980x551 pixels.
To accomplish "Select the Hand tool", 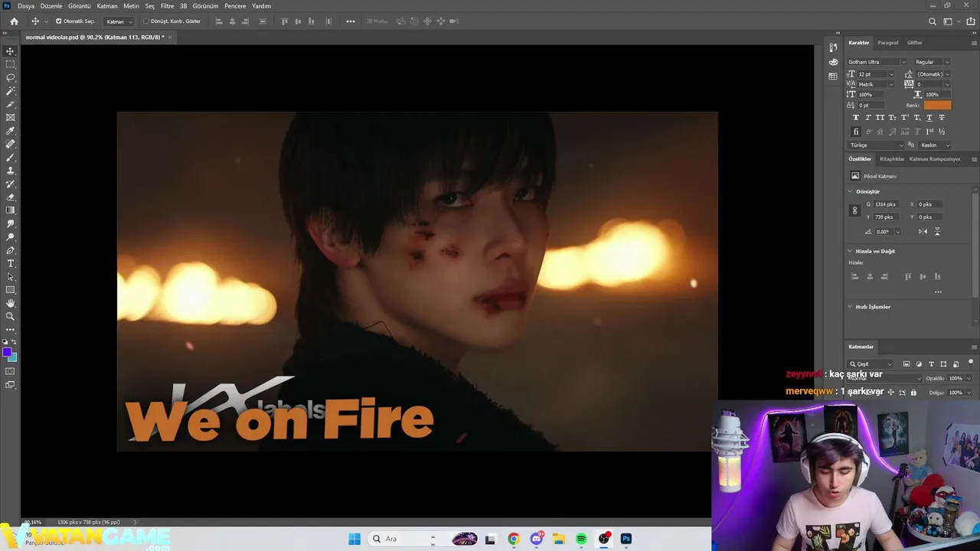I will click(x=10, y=303).
